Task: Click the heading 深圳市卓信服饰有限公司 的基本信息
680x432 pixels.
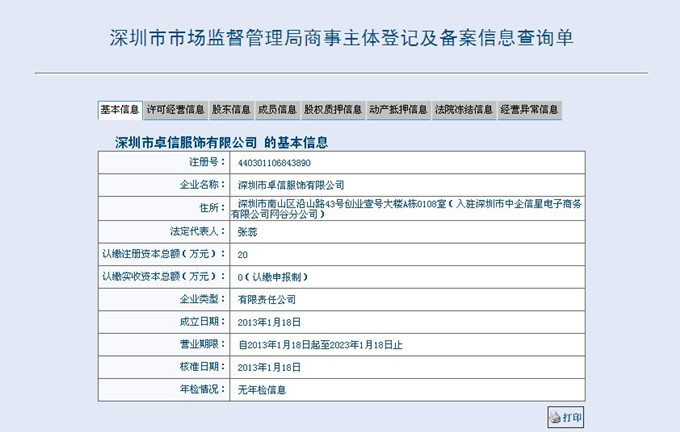Action: click(221, 142)
